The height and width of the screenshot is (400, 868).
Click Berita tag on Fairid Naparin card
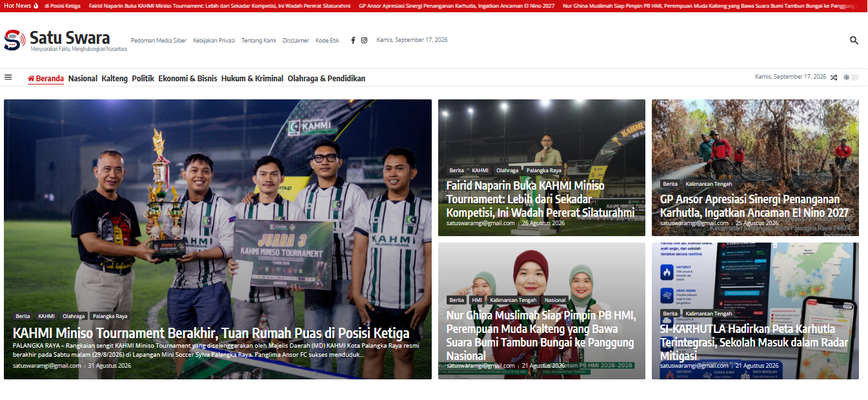[457, 170]
